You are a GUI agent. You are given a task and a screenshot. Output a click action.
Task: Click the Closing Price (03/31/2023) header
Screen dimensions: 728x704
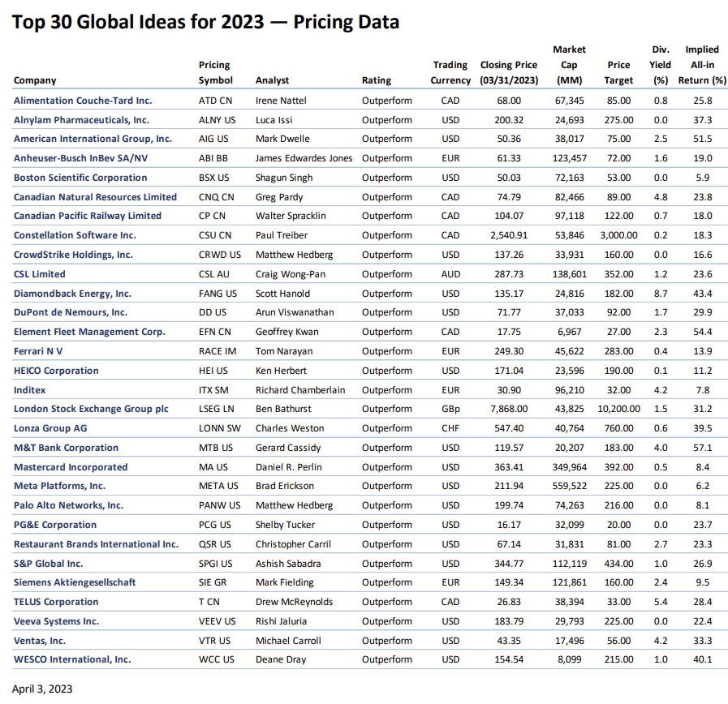pyautogui.click(x=509, y=72)
